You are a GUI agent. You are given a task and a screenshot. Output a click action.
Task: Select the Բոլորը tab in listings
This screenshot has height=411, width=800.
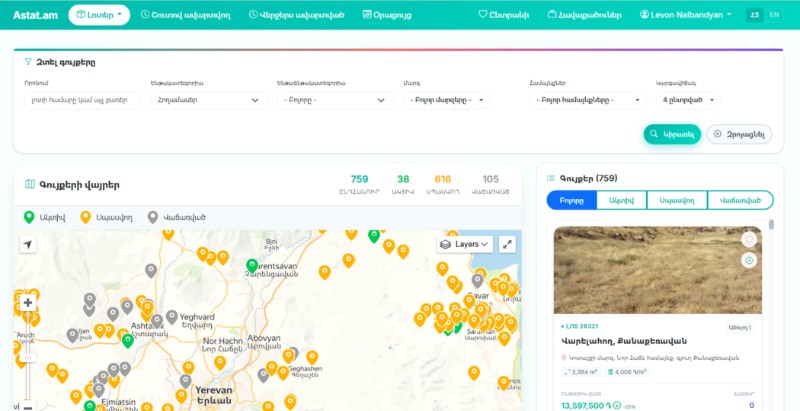click(571, 200)
